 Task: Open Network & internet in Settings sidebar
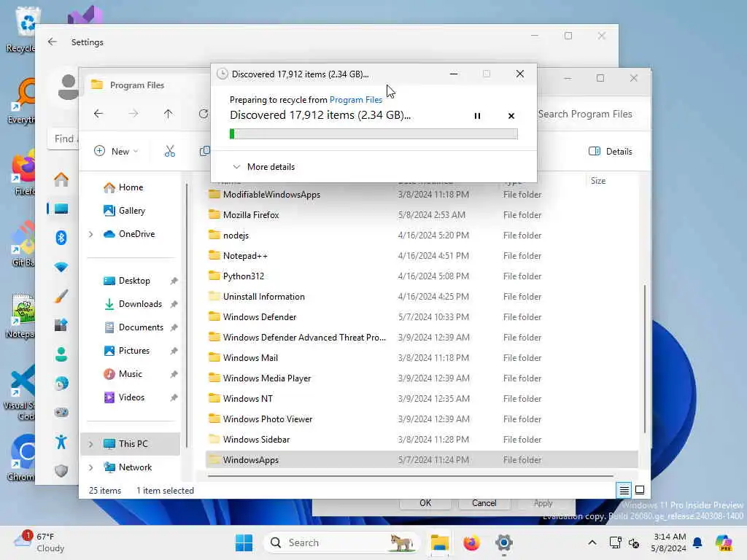(x=61, y=267)
